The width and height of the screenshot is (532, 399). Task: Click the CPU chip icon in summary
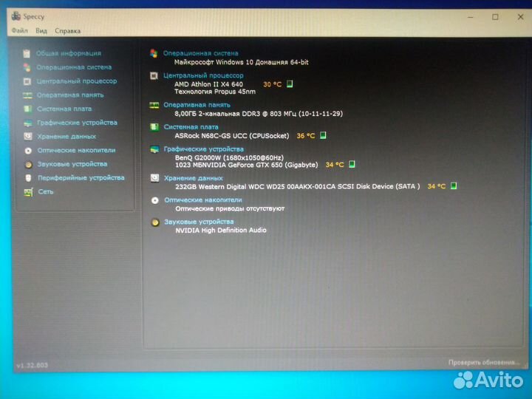click(154, 75)
